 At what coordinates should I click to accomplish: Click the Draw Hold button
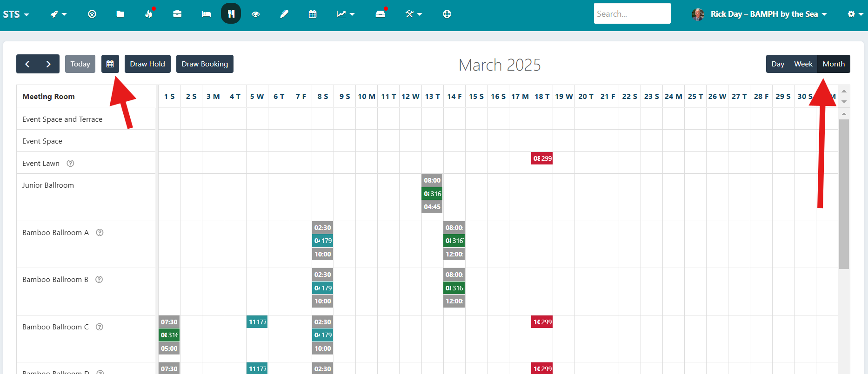147,64
